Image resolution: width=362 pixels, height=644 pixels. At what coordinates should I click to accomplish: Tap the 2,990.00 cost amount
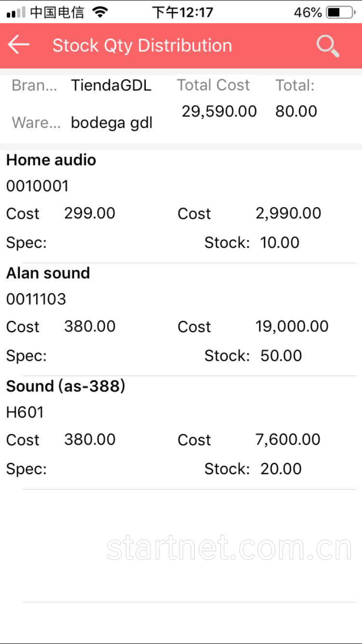288,213
